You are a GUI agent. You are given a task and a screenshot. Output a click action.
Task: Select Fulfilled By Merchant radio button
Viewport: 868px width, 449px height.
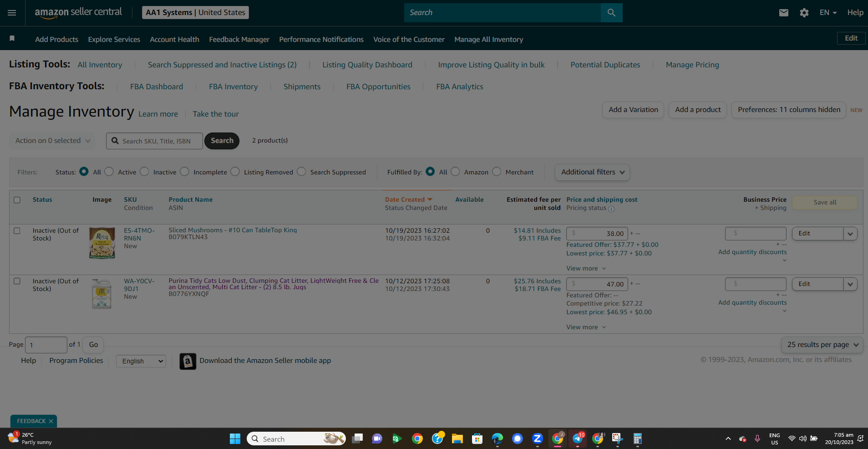pyautogui.click(x=497, y=172)
